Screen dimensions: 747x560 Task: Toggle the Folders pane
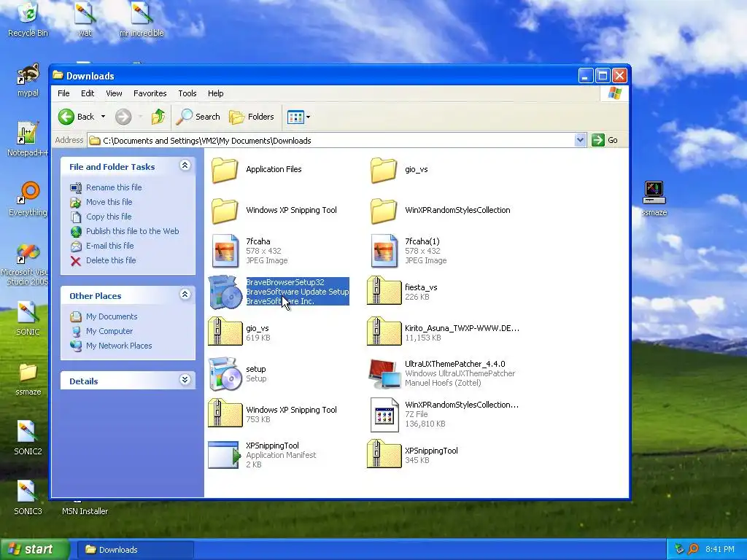[x=252, y=117]
